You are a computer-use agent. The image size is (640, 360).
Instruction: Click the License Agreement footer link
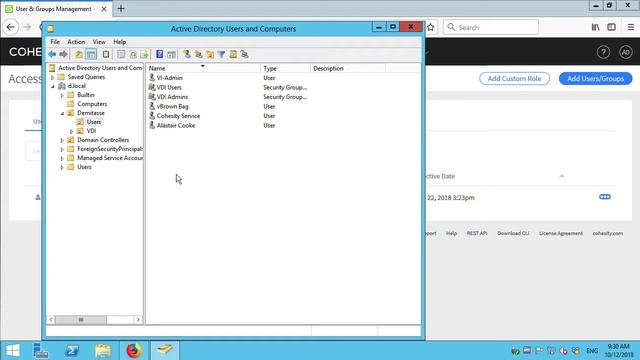coord(561,233)
